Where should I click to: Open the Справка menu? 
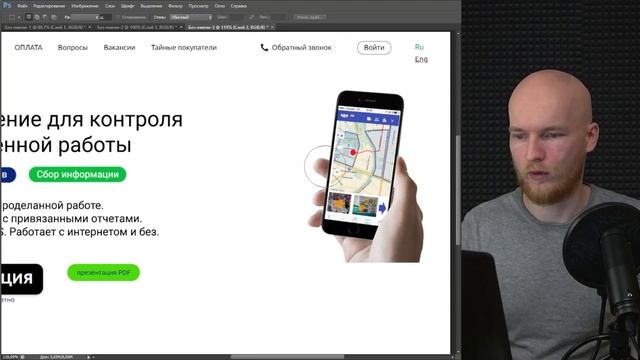tap(238, 6)
